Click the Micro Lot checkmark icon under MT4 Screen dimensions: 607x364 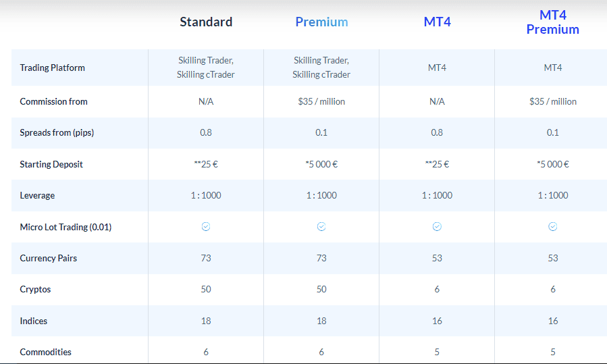tap(437, 226)
